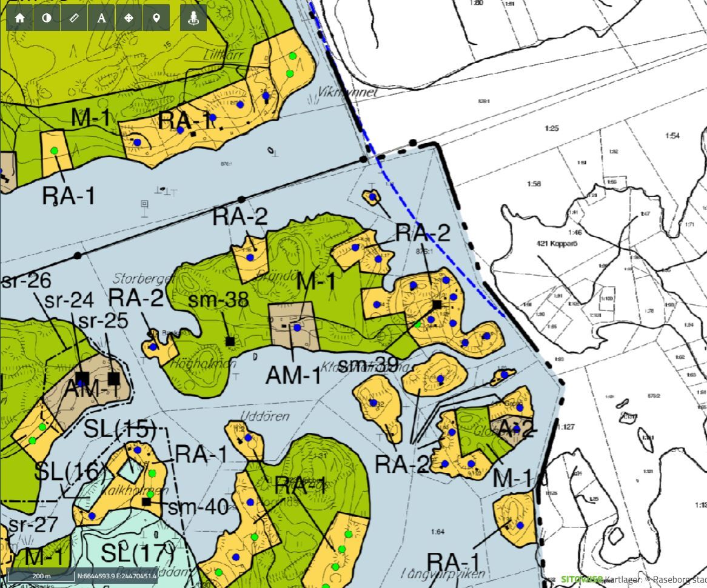The height and width of the screenshot is (588, 707).
Task: Toggle the half-circle contrast tool
Action: point(47,18)
